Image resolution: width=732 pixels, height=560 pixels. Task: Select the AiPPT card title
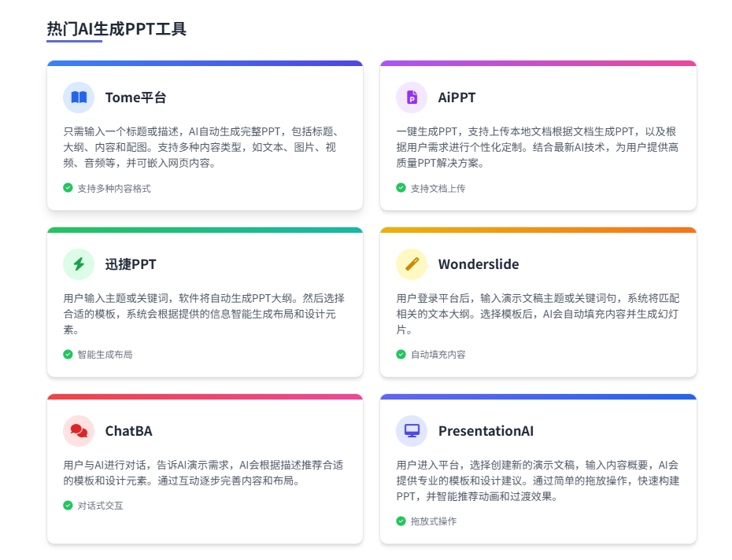point(457,98)
